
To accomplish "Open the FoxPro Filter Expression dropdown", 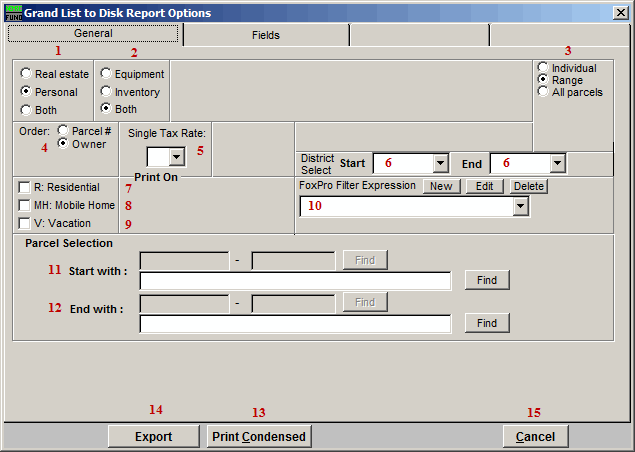I will pyautogui.click(x=519, y=206).
